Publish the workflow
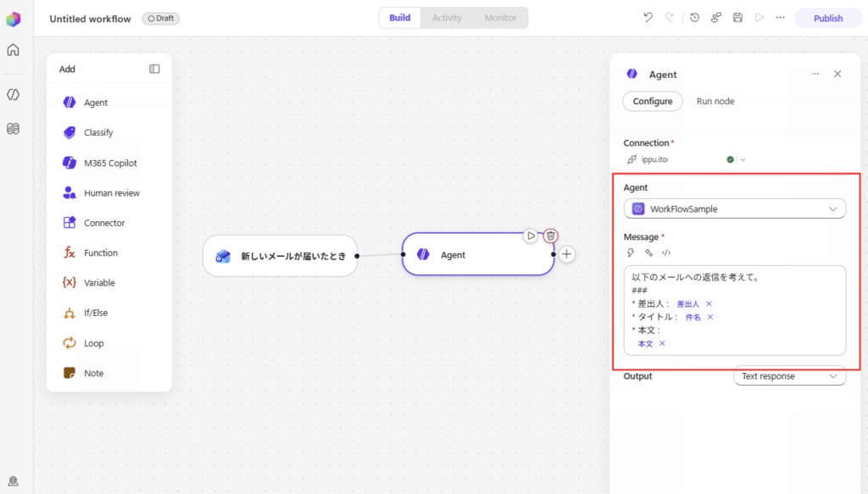The width and height of the screenshot is (868, 494). point(828,19)
